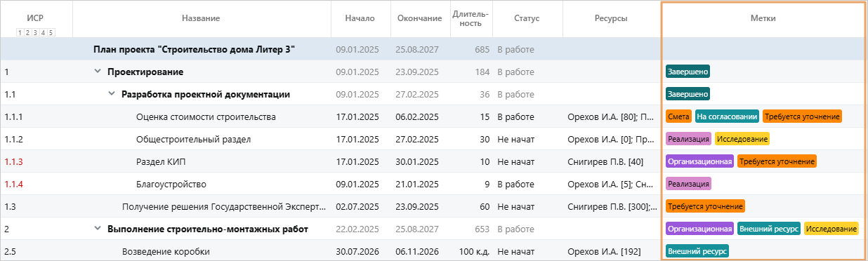
Task: Select outline level 3 button under ИСР
Action: click(x=35, y=32)
